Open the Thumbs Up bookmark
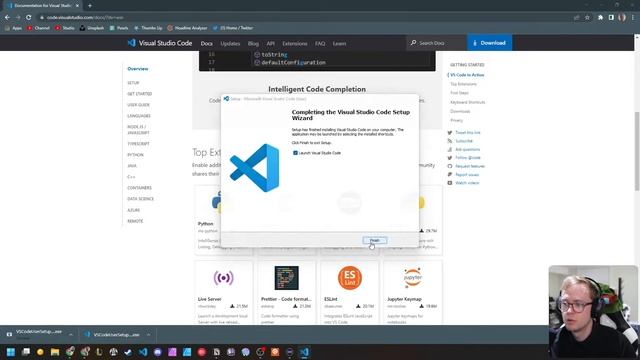This screenshot has height=360, width=640. pos(148,28)
